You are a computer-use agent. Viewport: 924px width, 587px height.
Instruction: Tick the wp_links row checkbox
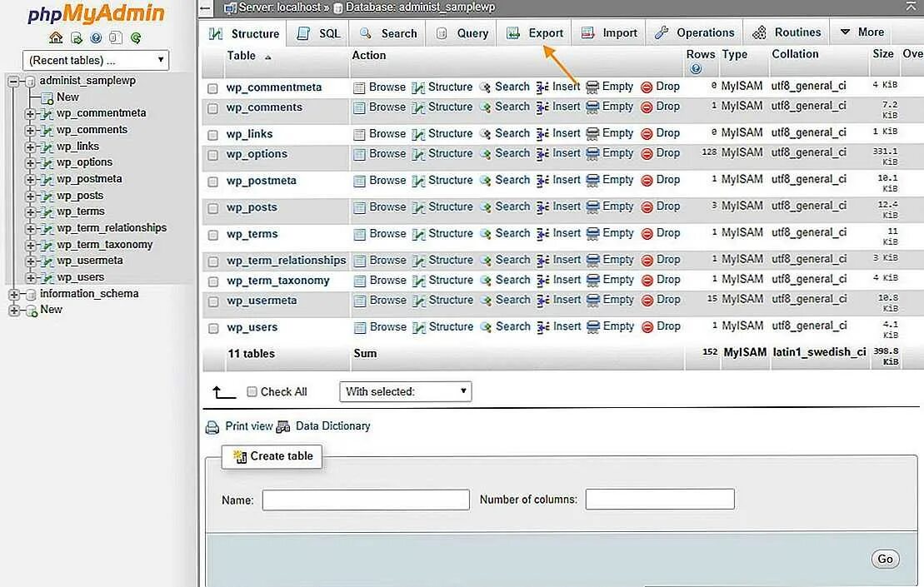click(x=212, y=136)
